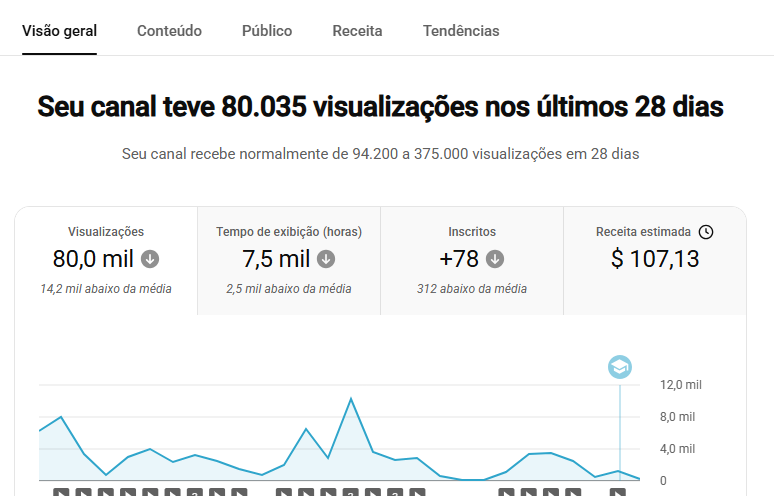
Task: Open the Público tab
Action: click(x=267, y=31)
